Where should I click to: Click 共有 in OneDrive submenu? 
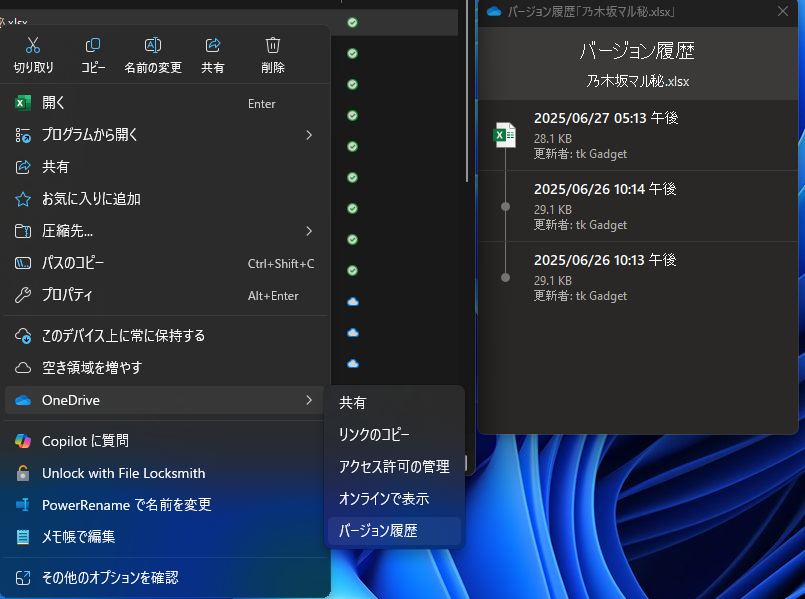click(394, 403)
